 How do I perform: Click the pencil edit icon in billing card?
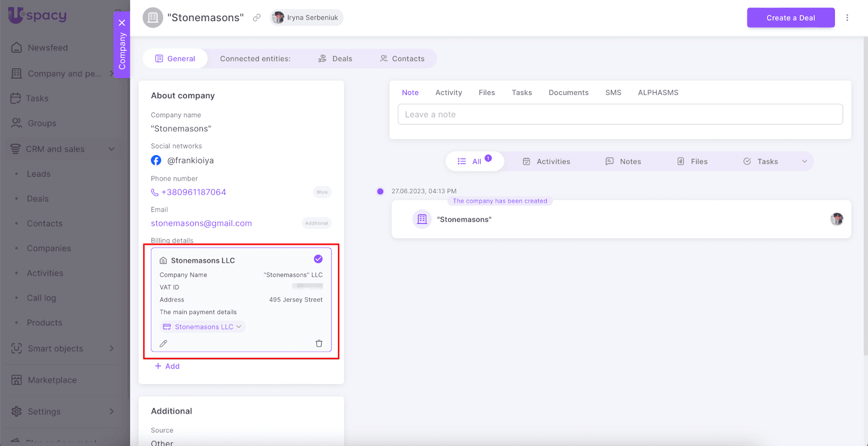(163, 343)
